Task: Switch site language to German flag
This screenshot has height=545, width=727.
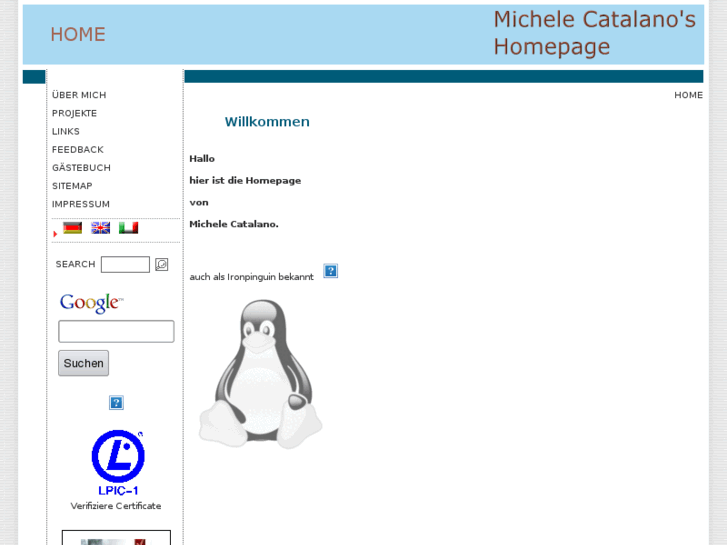Action: pyautogui.click(x=72, y=228)
